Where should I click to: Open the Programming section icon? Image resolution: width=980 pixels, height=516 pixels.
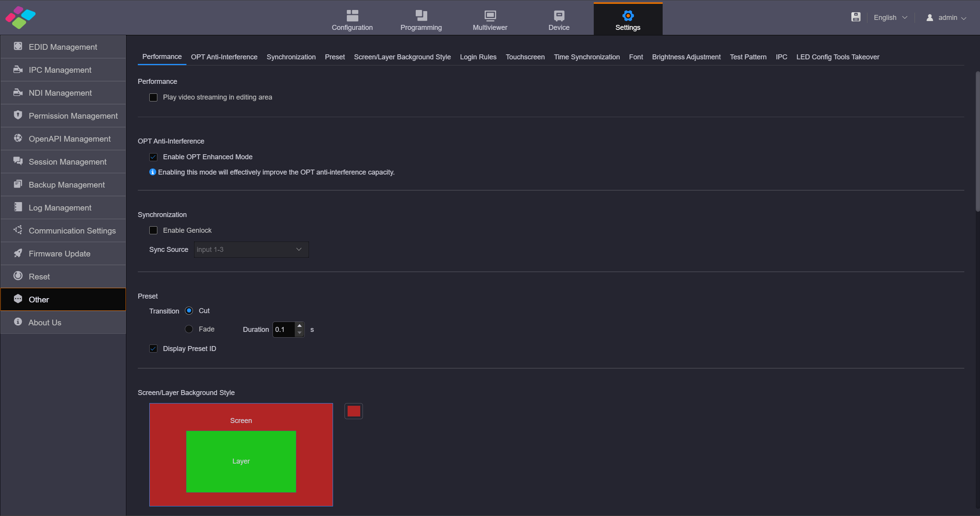point(421,15)
